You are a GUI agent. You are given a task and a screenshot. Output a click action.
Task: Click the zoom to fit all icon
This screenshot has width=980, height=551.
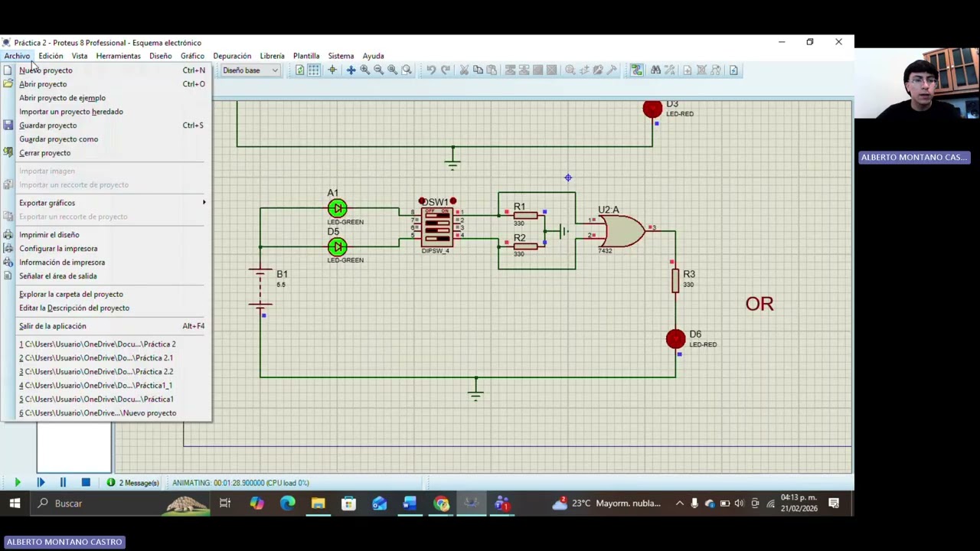(392, 70)
